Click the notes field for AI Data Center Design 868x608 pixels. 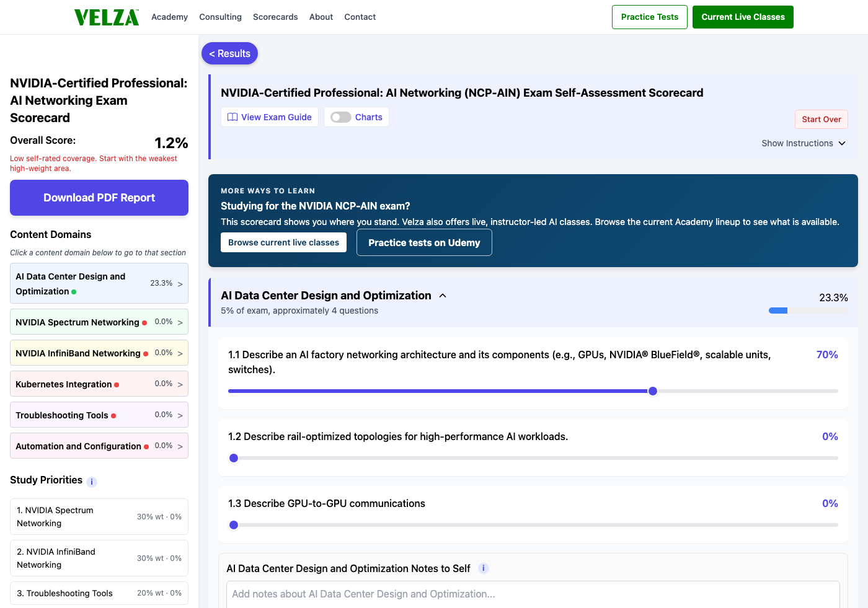click(533, 594)
